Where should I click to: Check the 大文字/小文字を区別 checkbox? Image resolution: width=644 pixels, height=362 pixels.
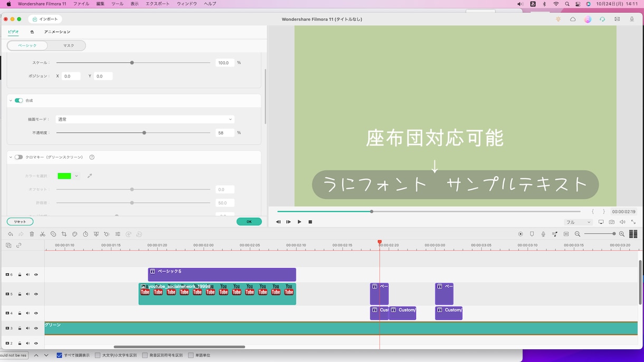[98, 355]
